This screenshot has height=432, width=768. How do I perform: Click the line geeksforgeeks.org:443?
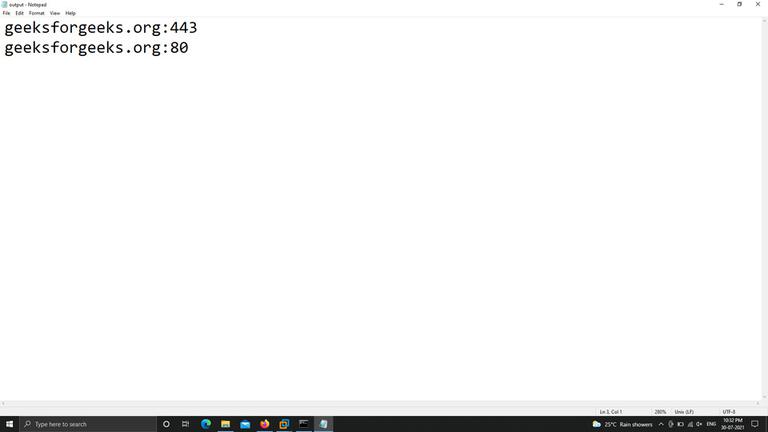pos(101,28)
